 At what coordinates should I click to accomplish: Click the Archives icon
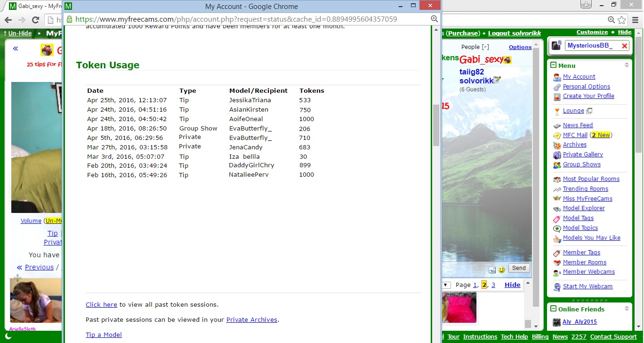pyautogui.click(x=557, y=145)
